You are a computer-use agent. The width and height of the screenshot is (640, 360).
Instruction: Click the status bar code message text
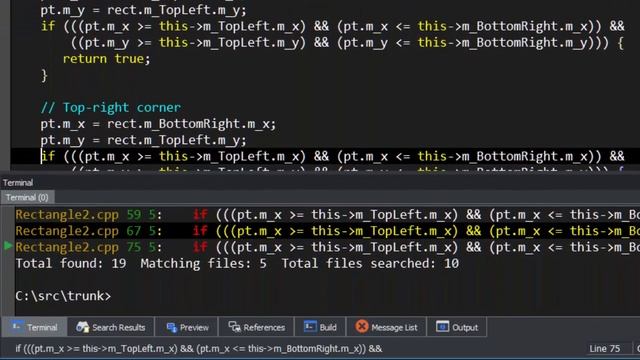pyautogui.click(x=199, y=349)
